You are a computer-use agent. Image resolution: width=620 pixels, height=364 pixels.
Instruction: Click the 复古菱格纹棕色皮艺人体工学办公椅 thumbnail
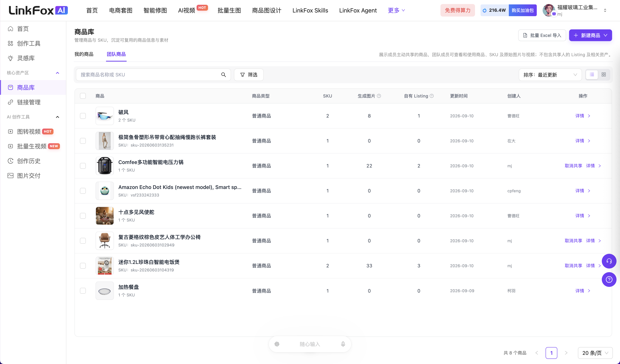click(105, 241)
